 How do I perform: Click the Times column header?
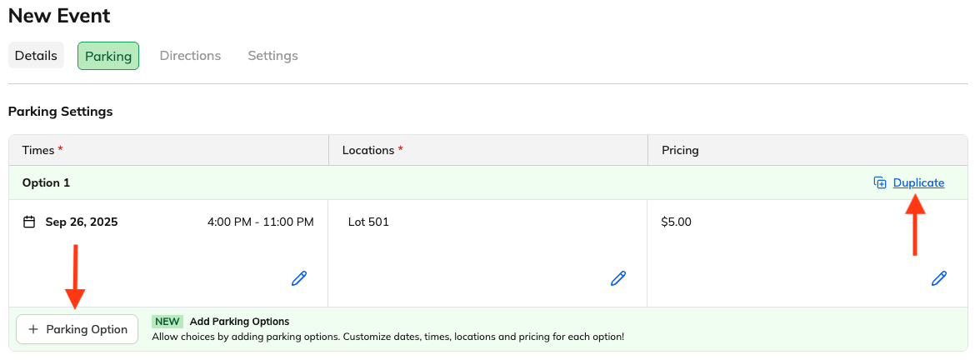[x=38, y=151]
